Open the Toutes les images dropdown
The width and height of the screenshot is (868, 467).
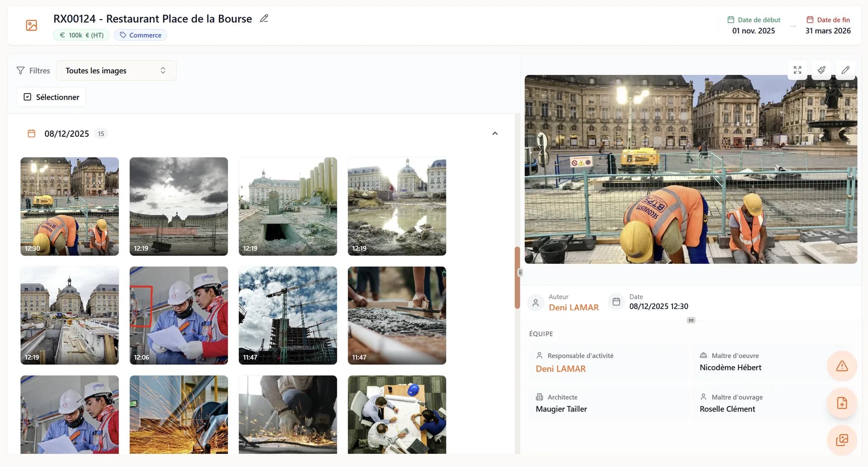point(116,71)
